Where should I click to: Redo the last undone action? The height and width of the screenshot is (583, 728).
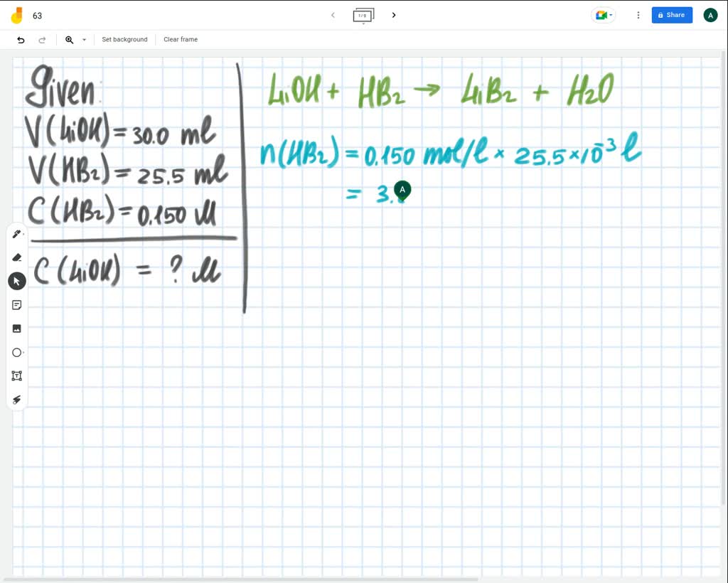point(42,40)
